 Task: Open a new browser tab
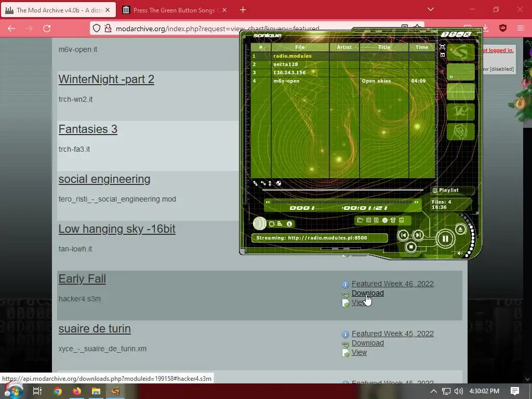243,10
